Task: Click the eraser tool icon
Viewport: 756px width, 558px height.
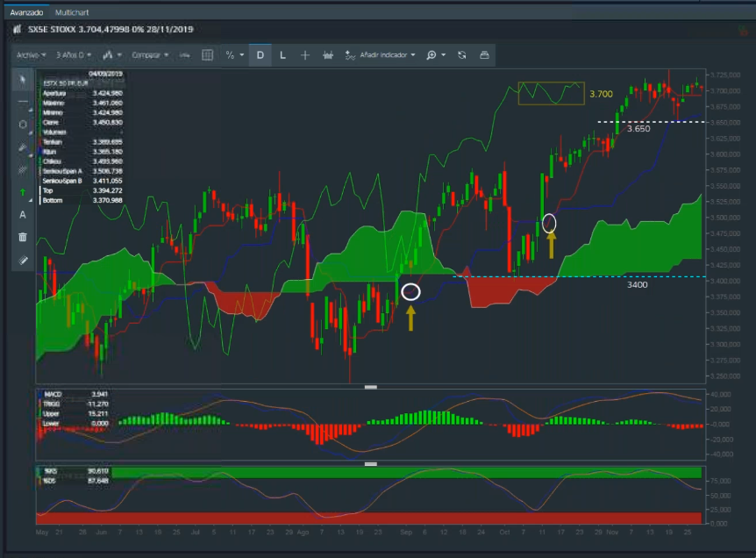Action: pyautogui.click(x=23, y=260)
